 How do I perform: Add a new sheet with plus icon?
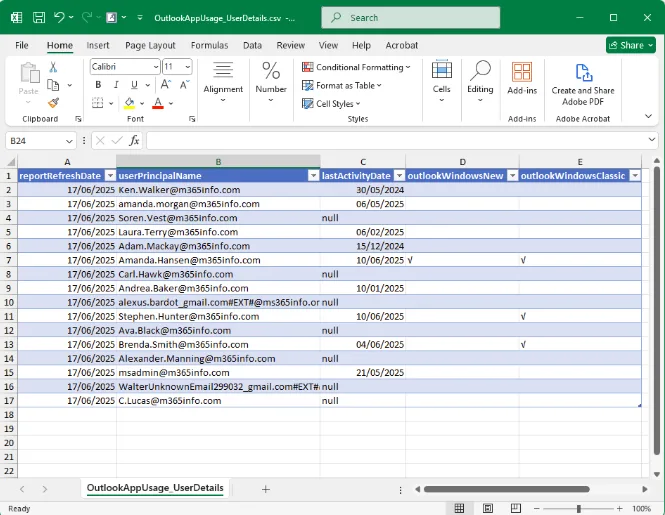click(266, 489)
